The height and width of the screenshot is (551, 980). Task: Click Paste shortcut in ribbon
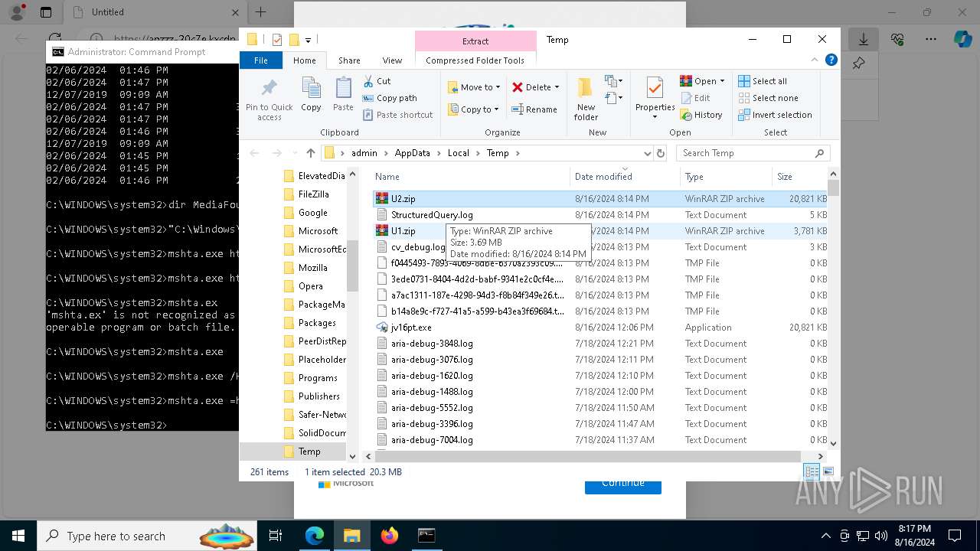click(397, 115)
